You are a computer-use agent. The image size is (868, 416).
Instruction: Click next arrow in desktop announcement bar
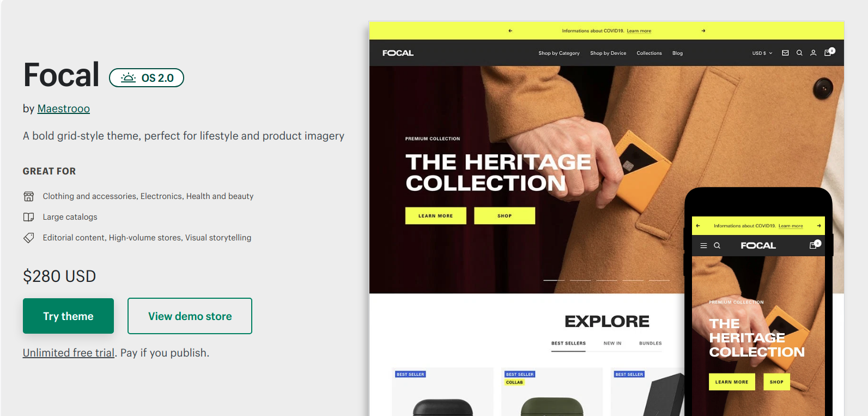click(x=703, y=31)
